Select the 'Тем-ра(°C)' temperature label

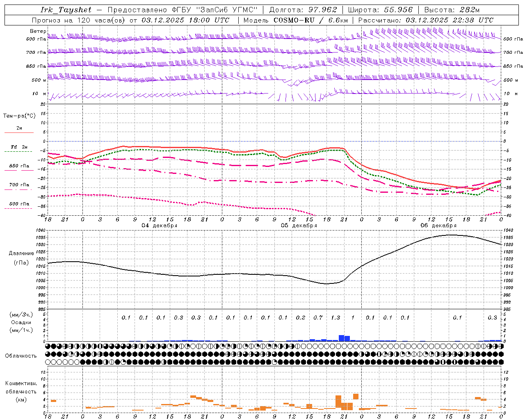point(19,116)
